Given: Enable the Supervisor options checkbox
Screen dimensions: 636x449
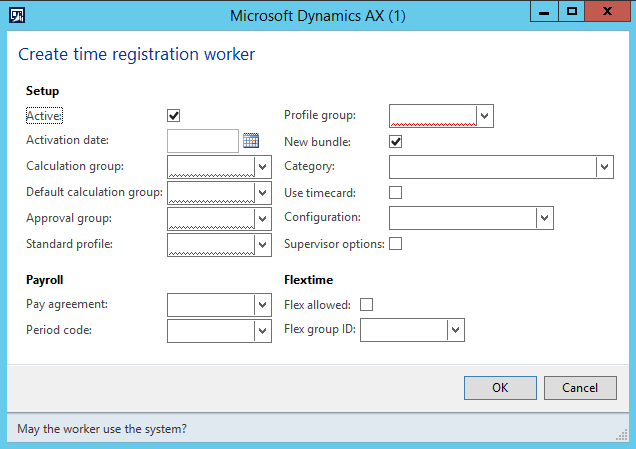Looking at the screenshot, I should pos(395,244).
